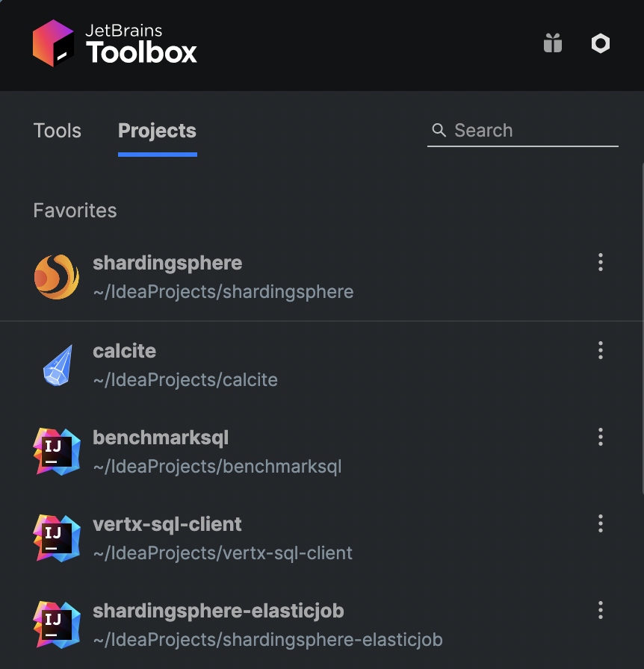The width and height of the screenshot is (644, 669).
Task: Open more options for vertx-sql-client project
Action: 601,523
